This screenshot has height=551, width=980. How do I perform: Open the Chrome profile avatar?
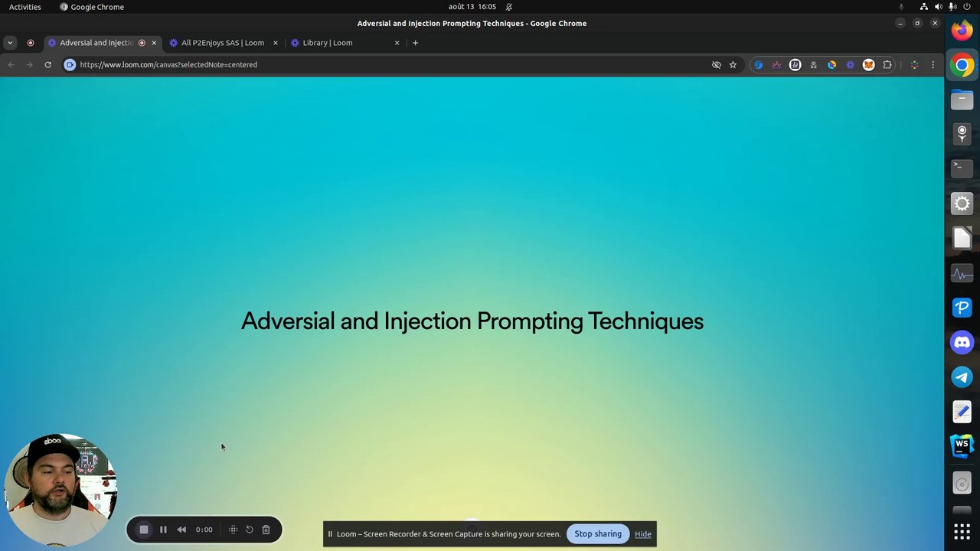(x=914, y=65)
